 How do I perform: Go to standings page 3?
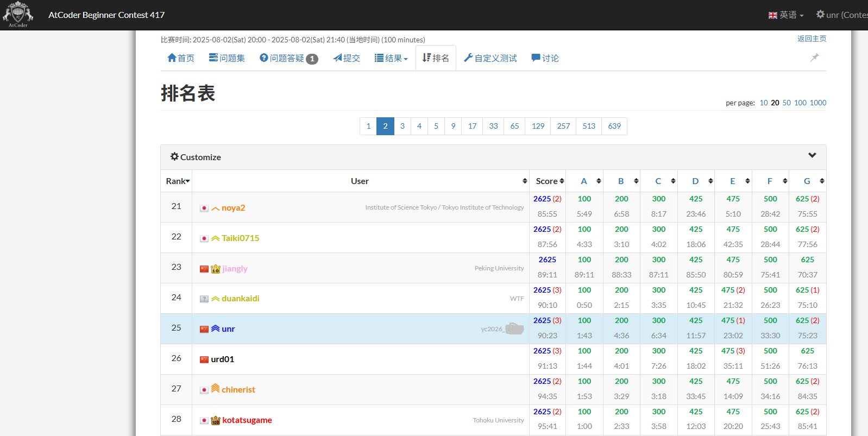pyautogui.click(x=402, y=126)
